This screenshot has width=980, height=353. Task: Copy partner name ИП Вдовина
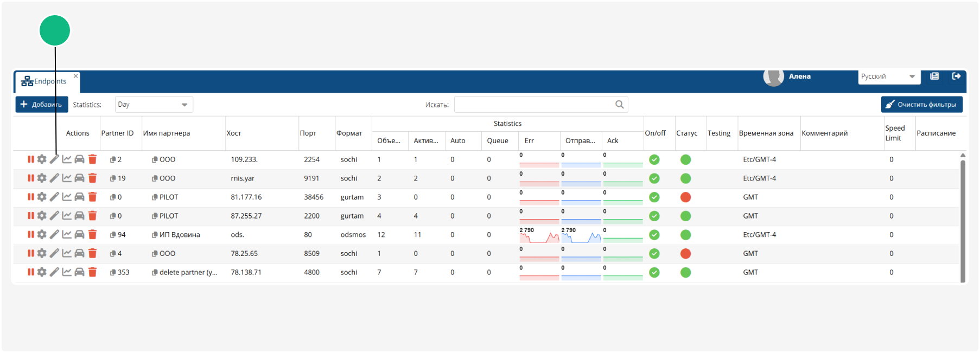155,235
